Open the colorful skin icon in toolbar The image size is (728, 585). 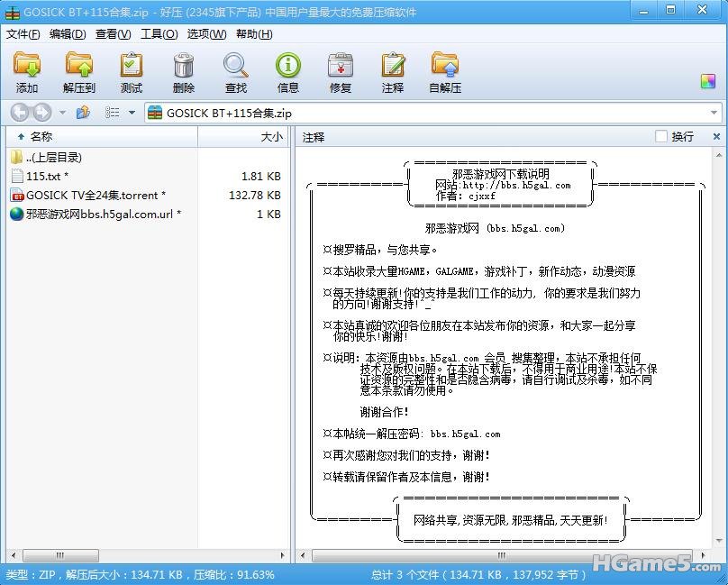coord(708,81)
